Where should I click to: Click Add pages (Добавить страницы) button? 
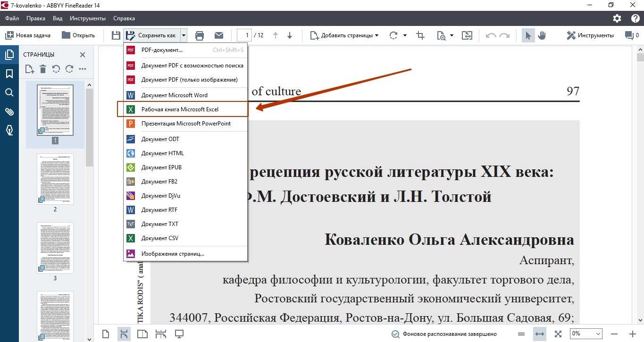[342, 35]
